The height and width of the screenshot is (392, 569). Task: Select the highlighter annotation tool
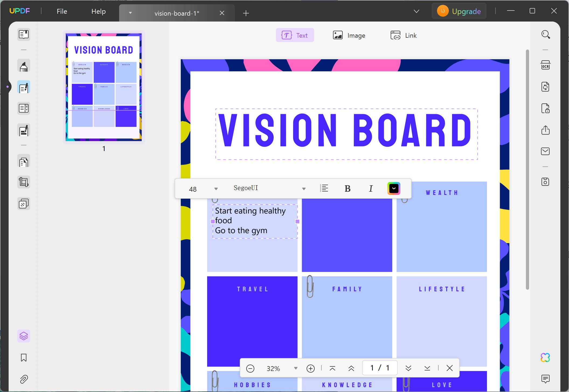click(24, 65)
